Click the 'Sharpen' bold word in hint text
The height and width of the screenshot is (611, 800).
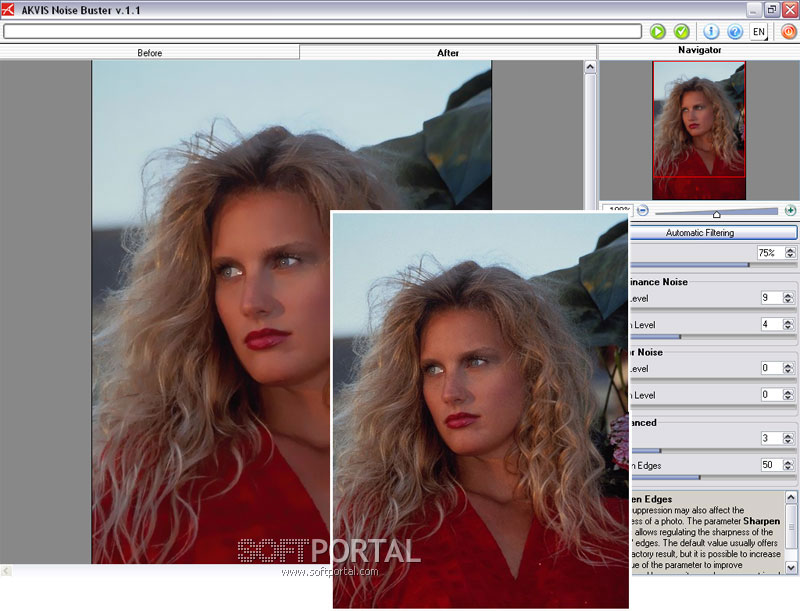[762, 521]
